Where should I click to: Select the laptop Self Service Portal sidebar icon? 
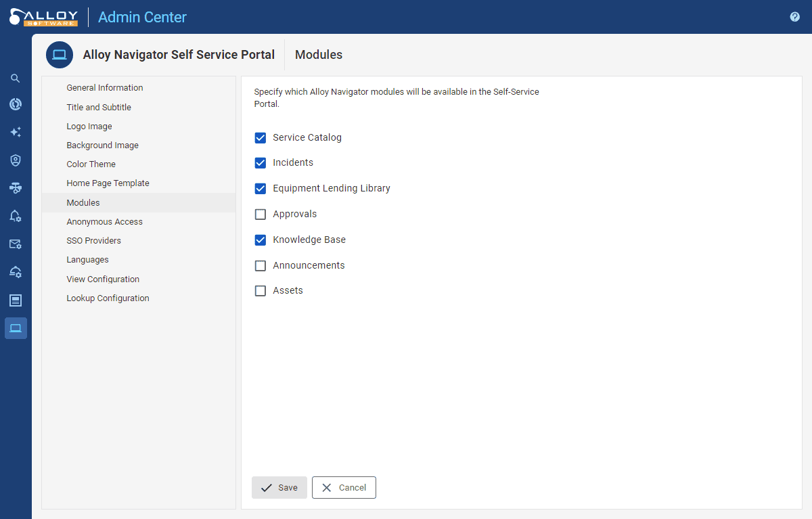click(x=16, y=328)
